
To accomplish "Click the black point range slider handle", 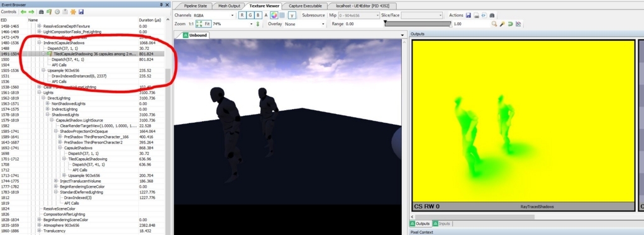I will 385,21.
